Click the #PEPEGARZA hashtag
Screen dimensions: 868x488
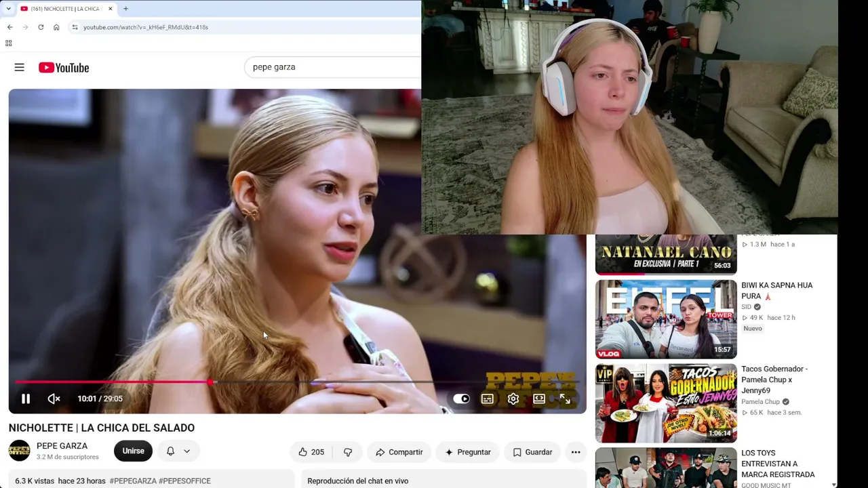click(133, 481)
